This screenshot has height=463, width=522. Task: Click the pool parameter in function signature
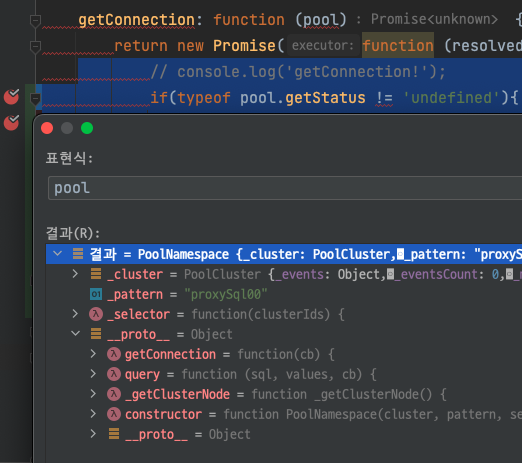pyautogui.click(x=321, y=20)
